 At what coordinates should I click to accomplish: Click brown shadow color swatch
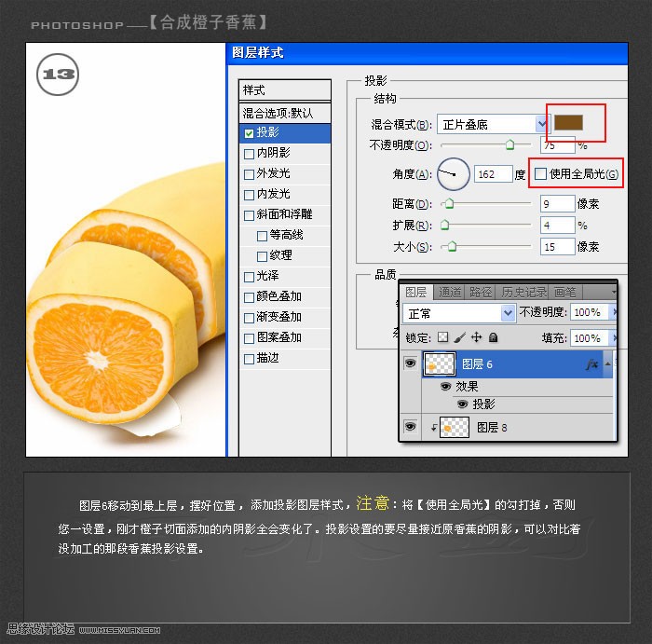click(568, 123)
